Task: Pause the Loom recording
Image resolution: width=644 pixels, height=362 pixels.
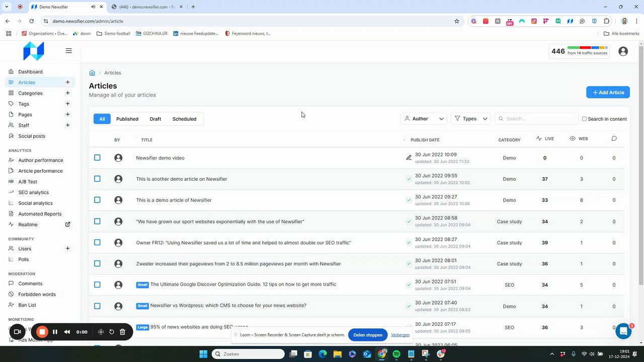Action: 55,332
